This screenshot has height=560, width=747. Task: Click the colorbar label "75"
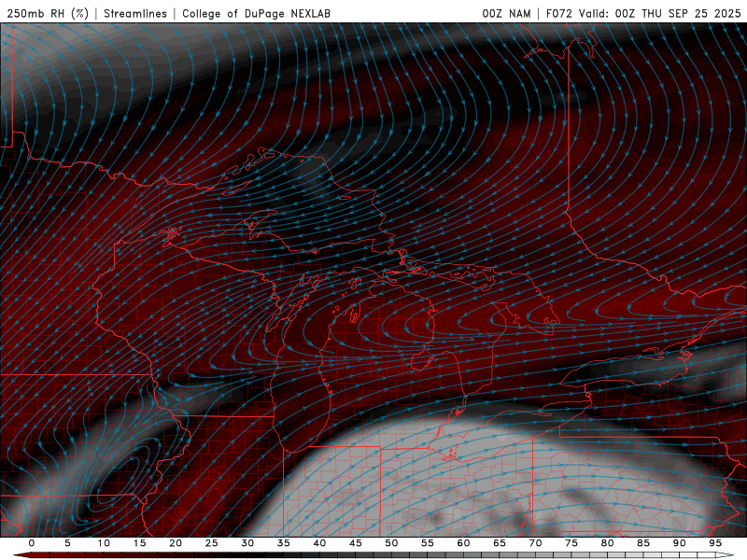click(571, 543)
